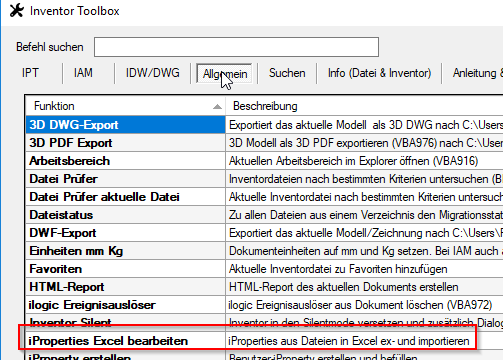Viewport: 503px width, 360px height.
Task: Select the Allgemein tab
Action: pyautogui.click(x=224, y=74)
